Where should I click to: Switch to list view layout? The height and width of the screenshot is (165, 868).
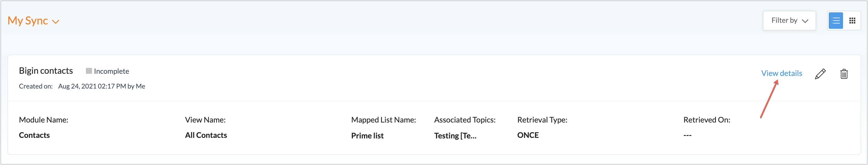(x=835, y=21)
